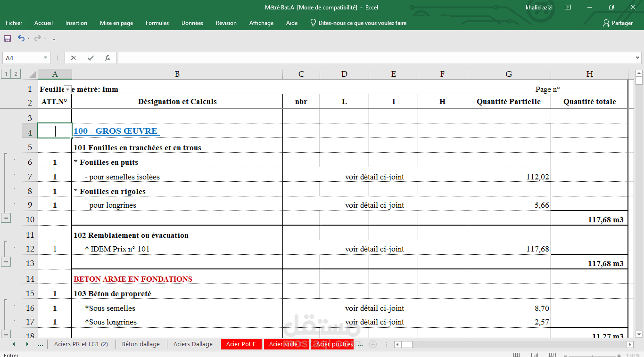Click the new sheet plus icon
This screenshot has width=644, height=357.
[x=373, y=344]
